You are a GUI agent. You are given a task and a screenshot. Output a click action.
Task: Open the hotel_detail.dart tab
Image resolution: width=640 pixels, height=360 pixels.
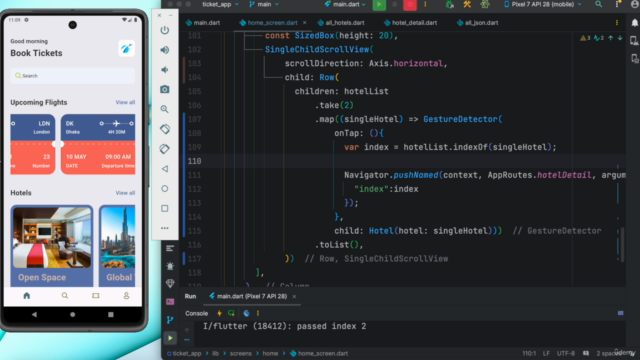[410, 23]
